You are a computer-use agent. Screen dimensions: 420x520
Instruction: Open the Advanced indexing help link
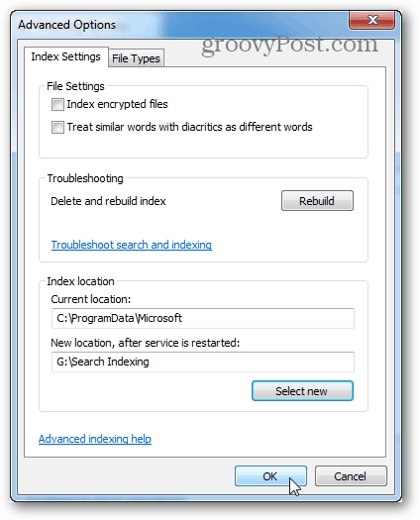95,439
